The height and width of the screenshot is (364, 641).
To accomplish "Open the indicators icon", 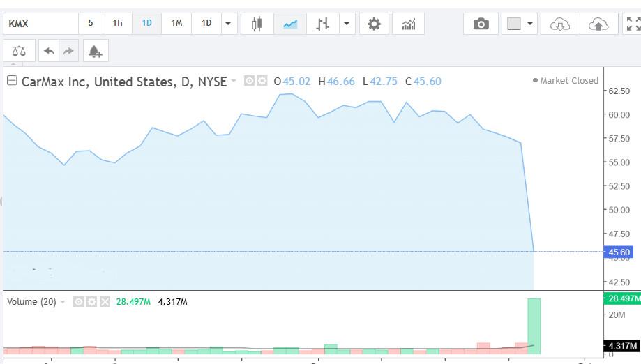I will tap(409, 24).
